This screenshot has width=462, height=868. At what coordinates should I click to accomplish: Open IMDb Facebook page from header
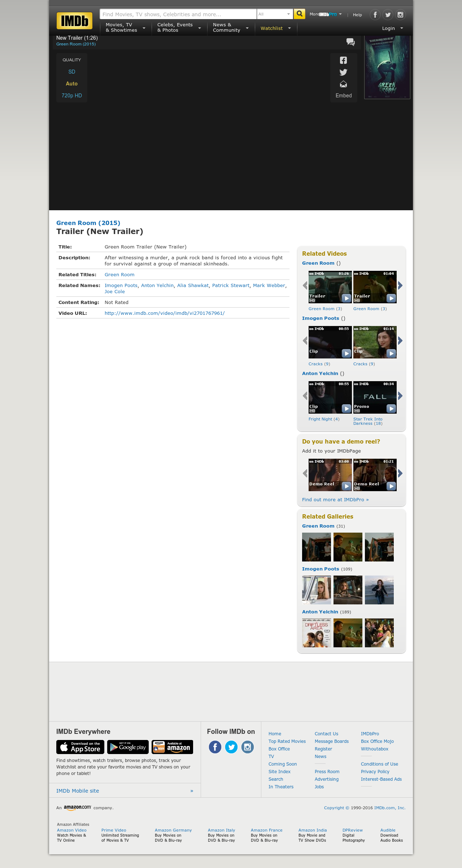pos(375,14)
